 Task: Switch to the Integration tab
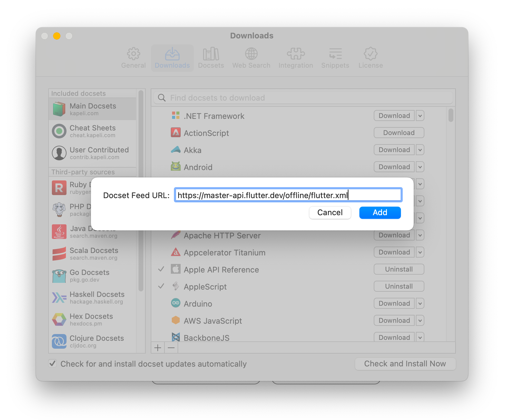pos(296,58)
